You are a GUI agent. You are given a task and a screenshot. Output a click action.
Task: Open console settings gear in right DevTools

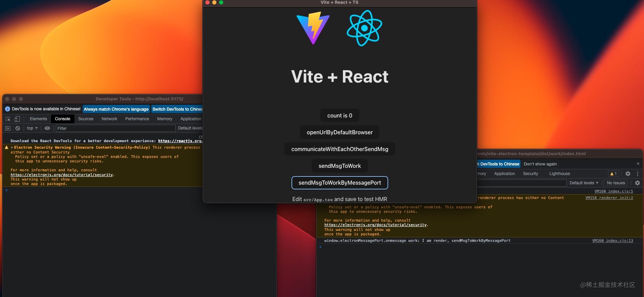tap(637, 183)
